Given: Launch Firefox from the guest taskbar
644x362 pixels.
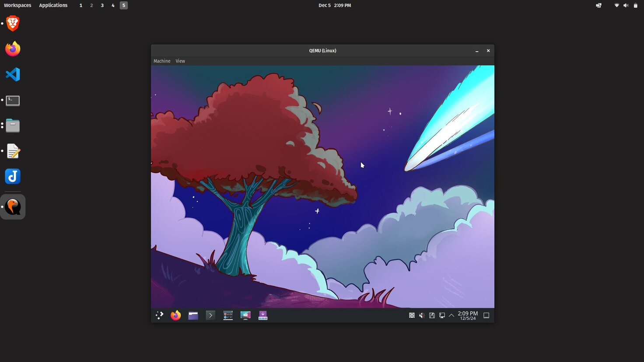Looking at the screenshot, I should (176, 315).
